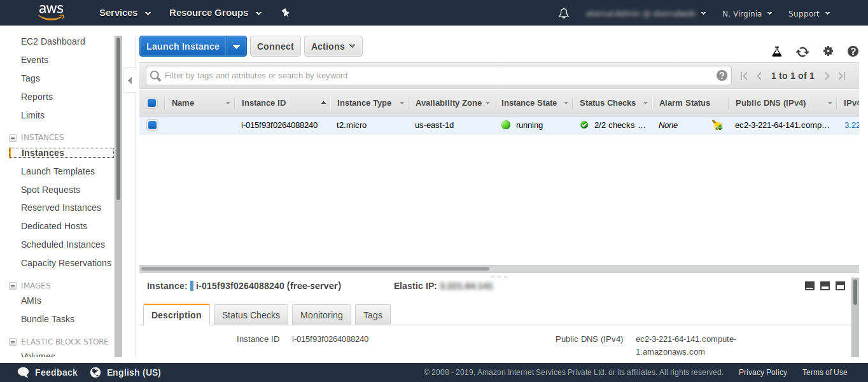Open AMIs in sidebar
The height and width of the screenshot is (382, 868).
[31, 301]
